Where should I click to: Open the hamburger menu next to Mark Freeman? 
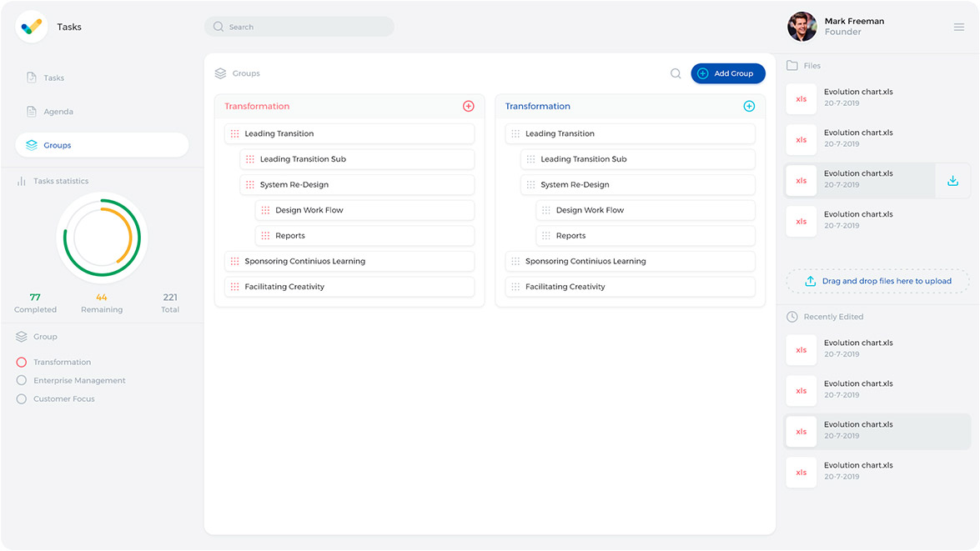pyautogui.click(x=957, y=26)
